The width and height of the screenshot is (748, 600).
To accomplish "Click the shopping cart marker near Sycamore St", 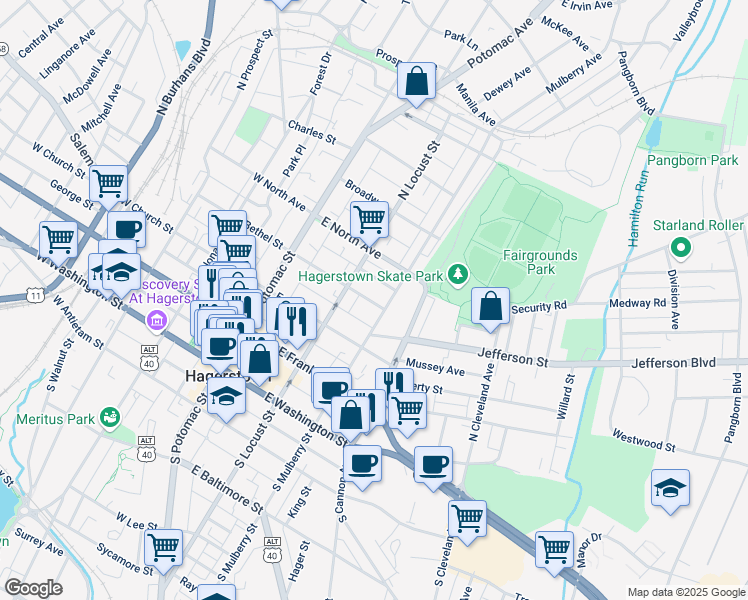I will click(164, 549).
